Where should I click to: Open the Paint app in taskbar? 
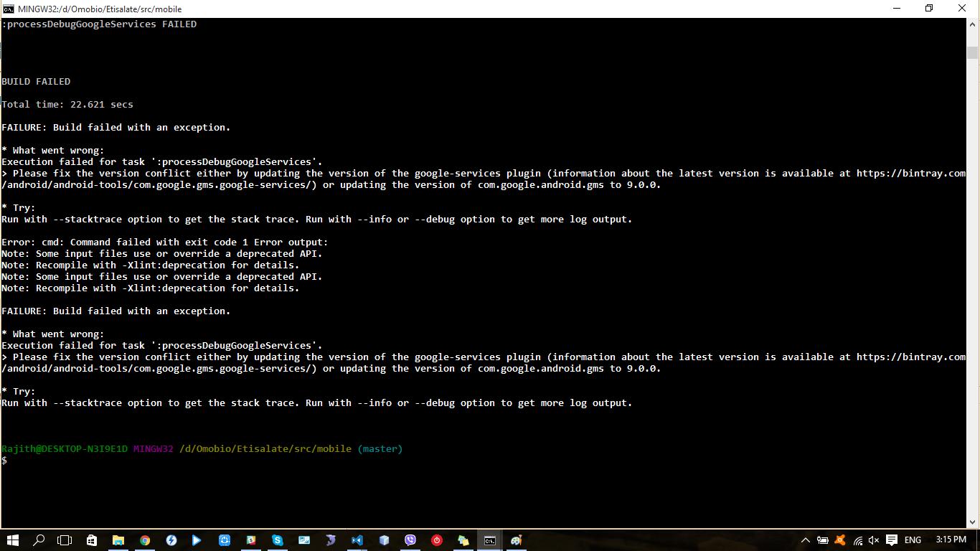[x=516, y=540]
